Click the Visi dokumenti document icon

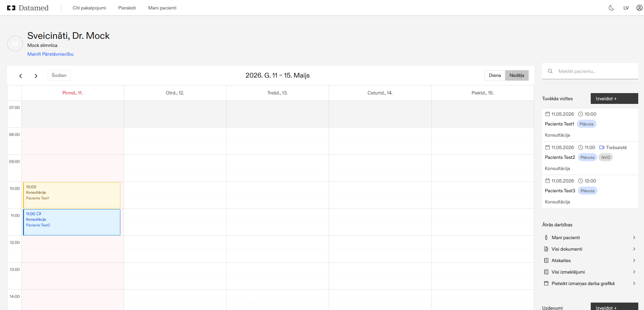[x=546, y=249]
